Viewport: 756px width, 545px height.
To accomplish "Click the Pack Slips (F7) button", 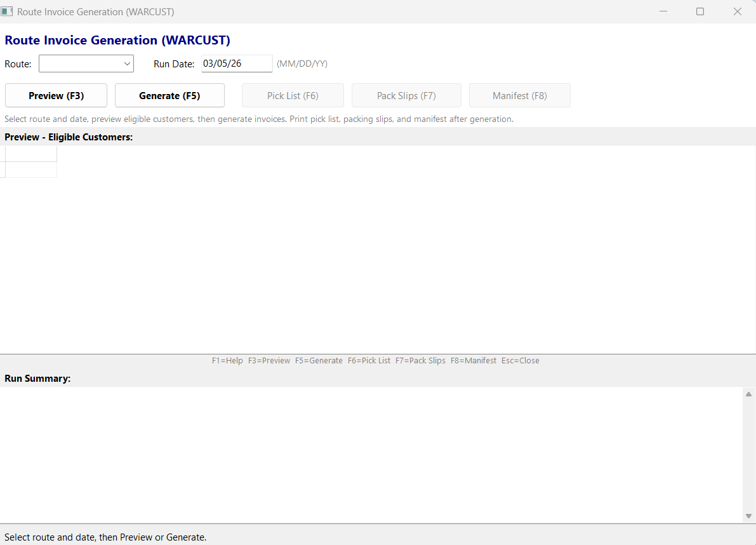I will coord(406,95).
